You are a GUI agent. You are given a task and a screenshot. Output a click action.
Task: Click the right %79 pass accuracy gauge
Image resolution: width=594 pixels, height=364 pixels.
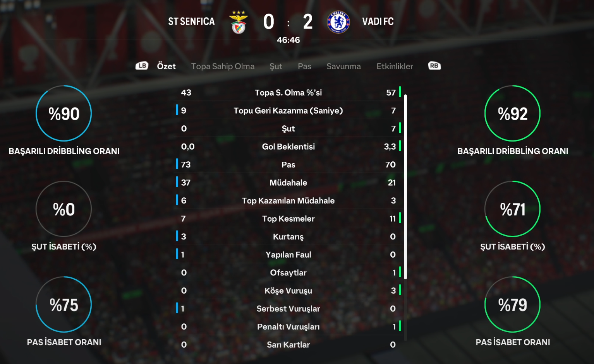[512, 304]
